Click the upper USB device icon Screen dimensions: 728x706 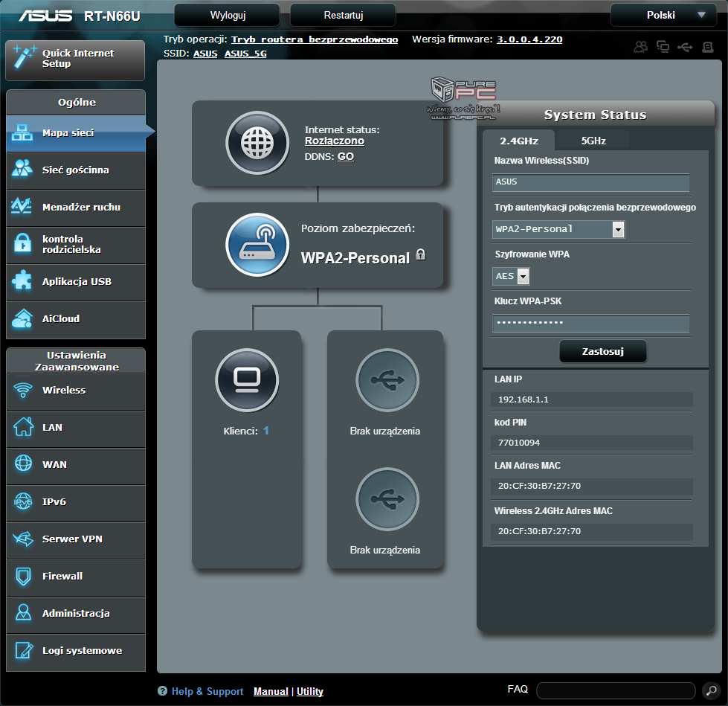pos(387,380)
